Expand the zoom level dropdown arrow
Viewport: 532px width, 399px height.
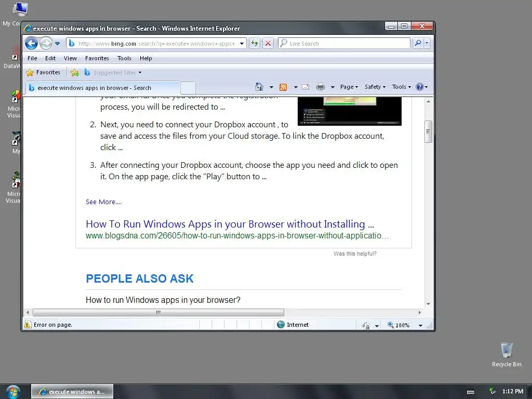click(420, 325)
